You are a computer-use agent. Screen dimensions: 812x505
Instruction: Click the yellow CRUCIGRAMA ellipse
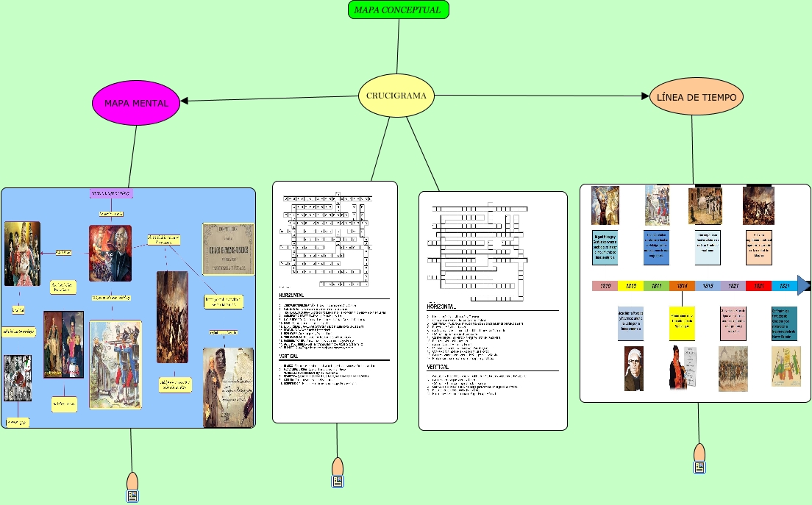(x=396, y=96)
